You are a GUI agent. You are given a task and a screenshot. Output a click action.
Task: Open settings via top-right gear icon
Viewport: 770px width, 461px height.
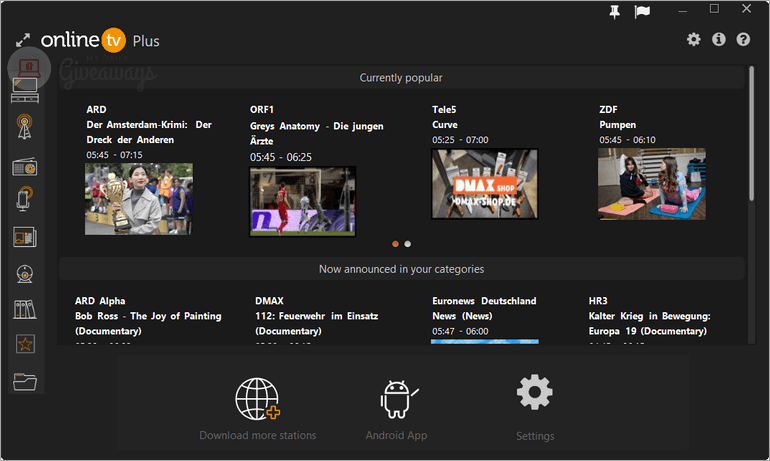[x=693, y=39]
